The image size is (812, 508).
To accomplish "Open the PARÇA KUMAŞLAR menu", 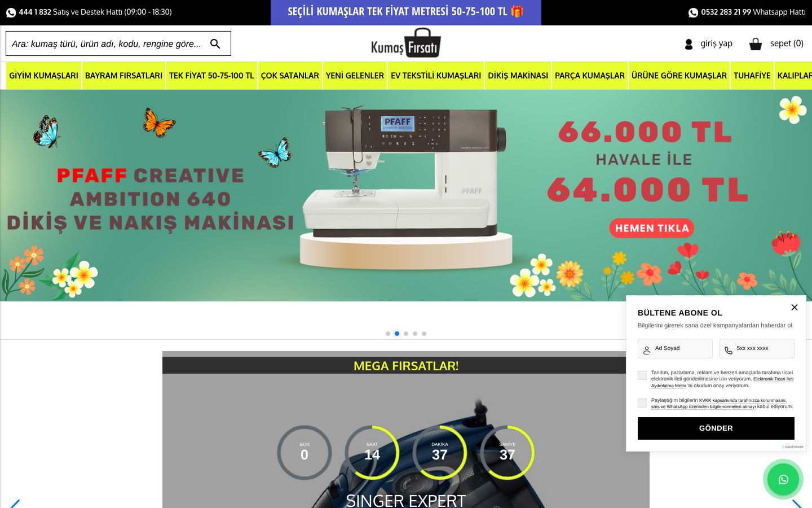I will 590,76.
